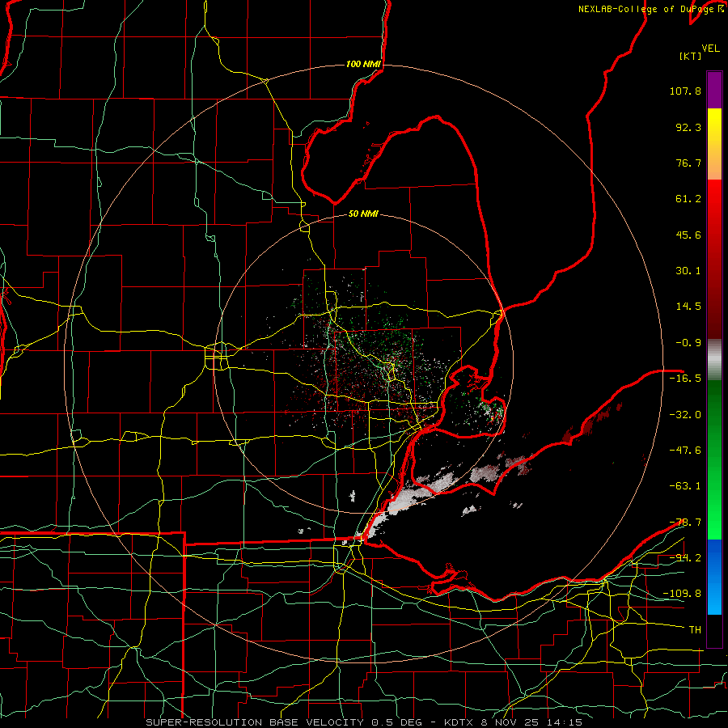This screenshot has height=728, width=728.
Task: Click the -109.8 velocity legend value
Action: tap(682, 594)
